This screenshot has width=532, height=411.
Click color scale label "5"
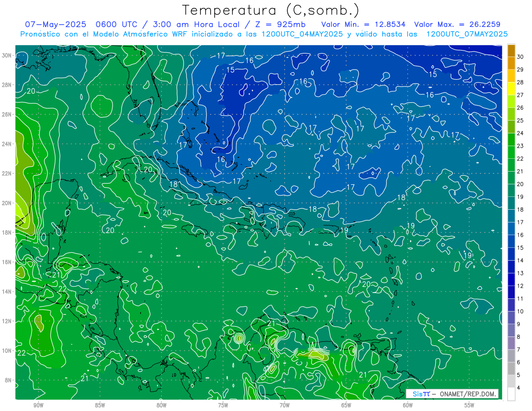519,375
